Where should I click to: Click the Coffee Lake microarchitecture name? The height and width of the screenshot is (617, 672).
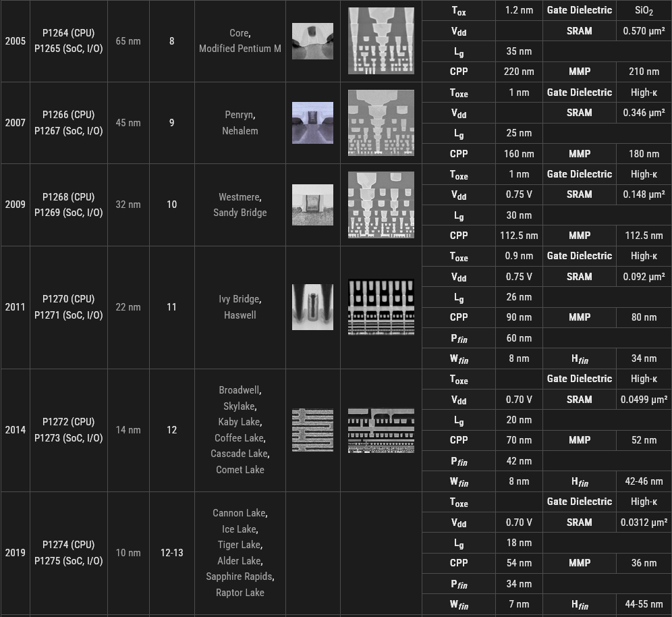point(240,438)
